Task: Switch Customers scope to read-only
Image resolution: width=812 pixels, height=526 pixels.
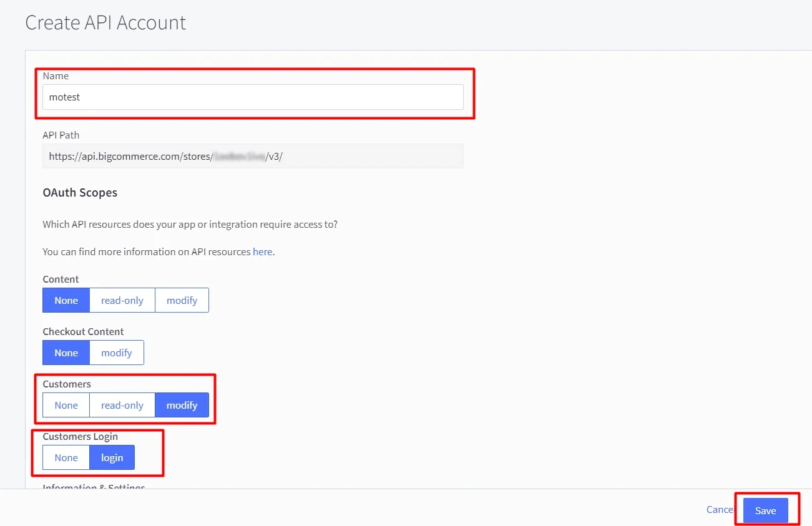Action: pos(122,405)
